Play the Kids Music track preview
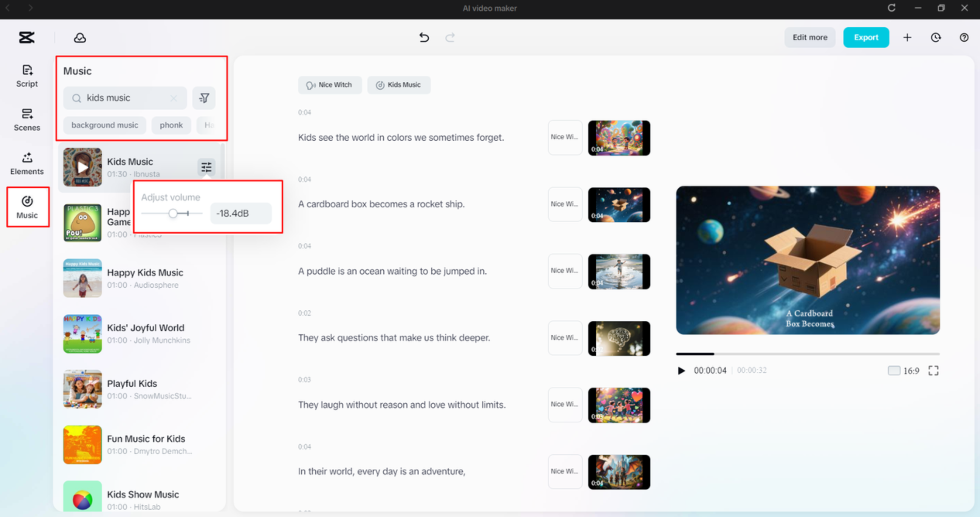 pyautogui.click(x=82, y=167)
